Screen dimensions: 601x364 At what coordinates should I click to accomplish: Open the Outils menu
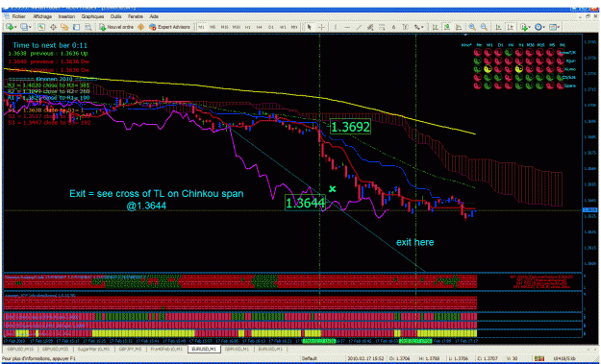point(115,16)
